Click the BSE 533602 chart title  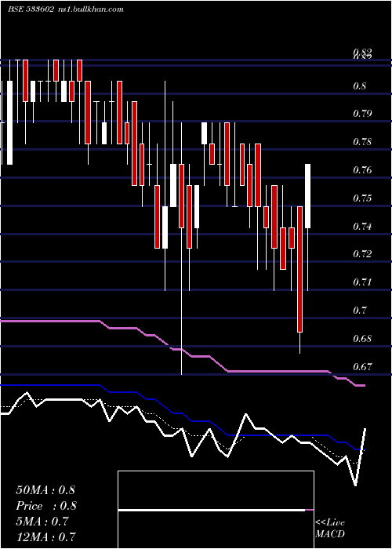(31, 9)
